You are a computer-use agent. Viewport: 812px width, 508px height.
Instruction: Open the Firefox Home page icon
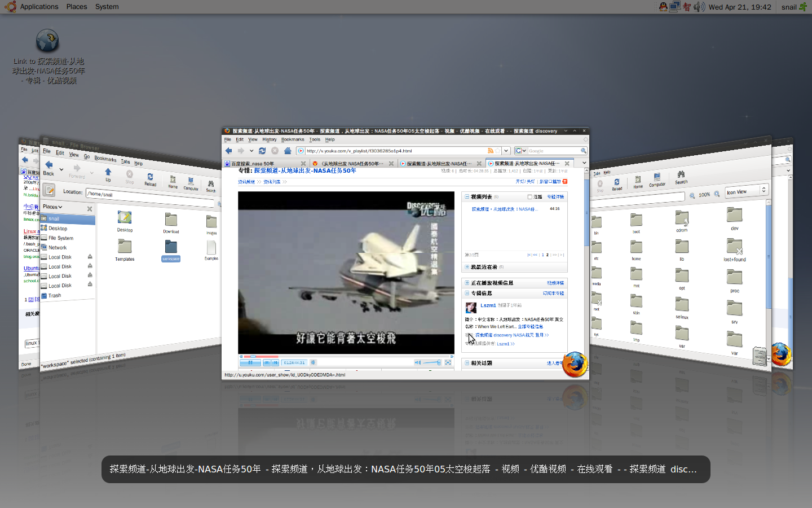pos(288,151)
